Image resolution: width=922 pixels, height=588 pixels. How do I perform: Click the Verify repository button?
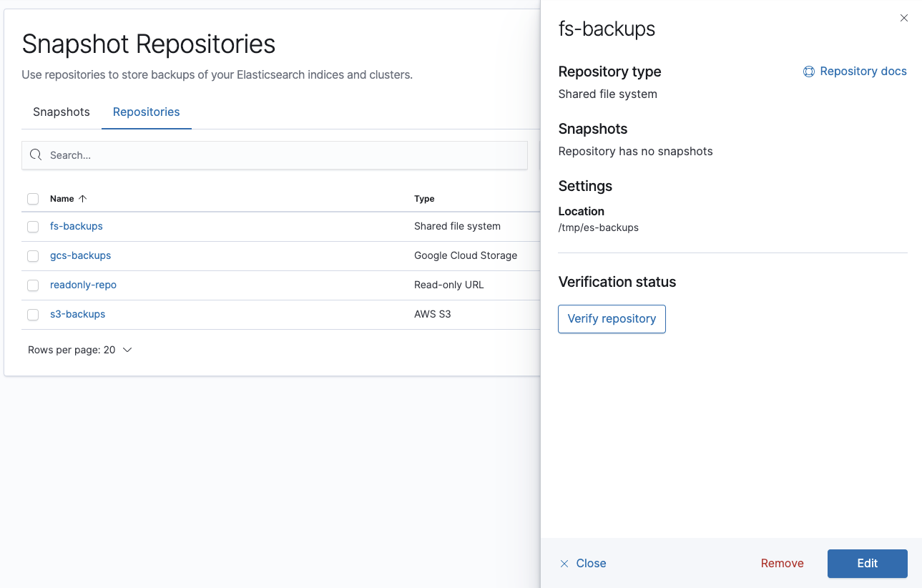point(612,319)
